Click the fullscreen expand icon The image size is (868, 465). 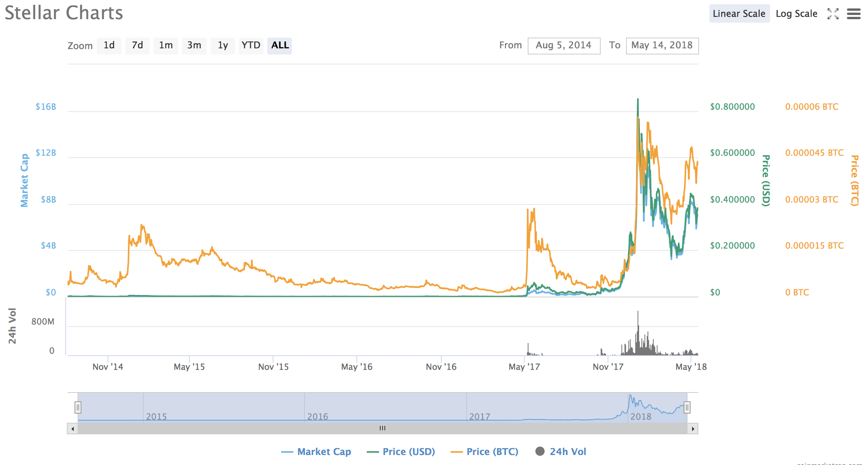[x=833, y=14]
